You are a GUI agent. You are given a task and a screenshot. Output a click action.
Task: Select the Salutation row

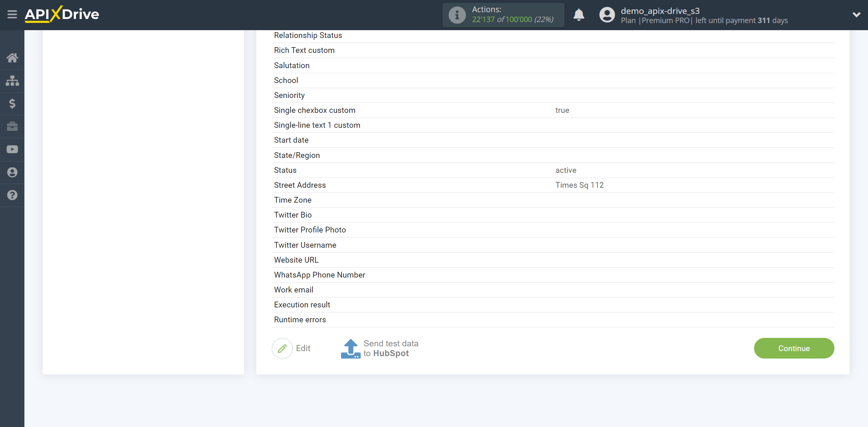[553, 65]
